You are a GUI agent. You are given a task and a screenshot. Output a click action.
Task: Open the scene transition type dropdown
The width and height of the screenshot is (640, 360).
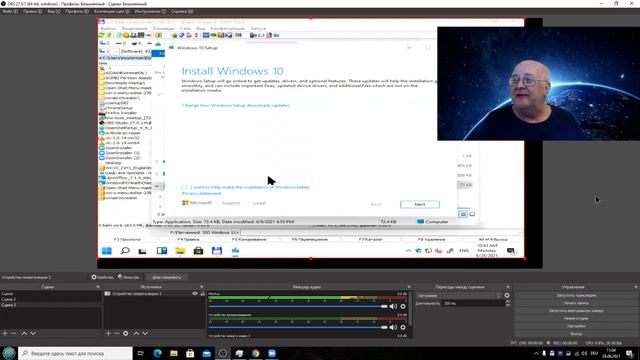[459, 296]
